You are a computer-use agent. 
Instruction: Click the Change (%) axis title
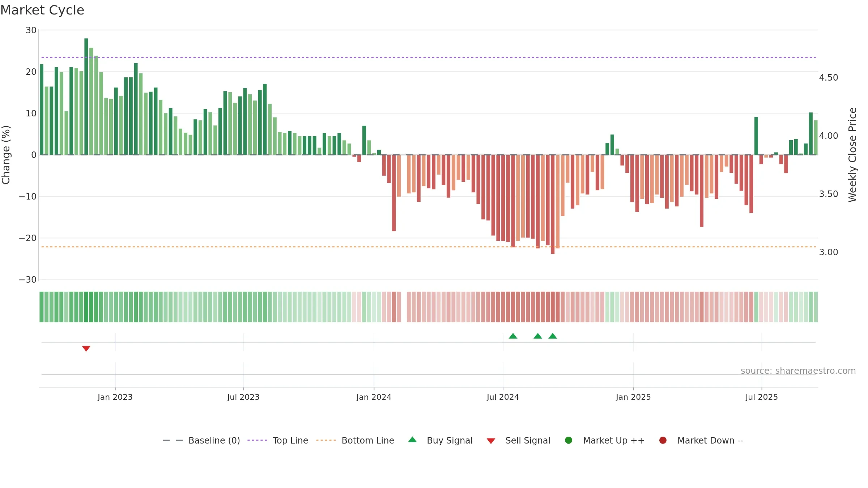(x=6, y=155)
